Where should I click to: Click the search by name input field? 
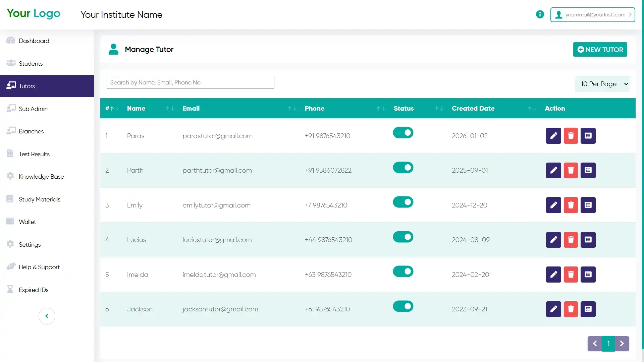pos(190,82)
